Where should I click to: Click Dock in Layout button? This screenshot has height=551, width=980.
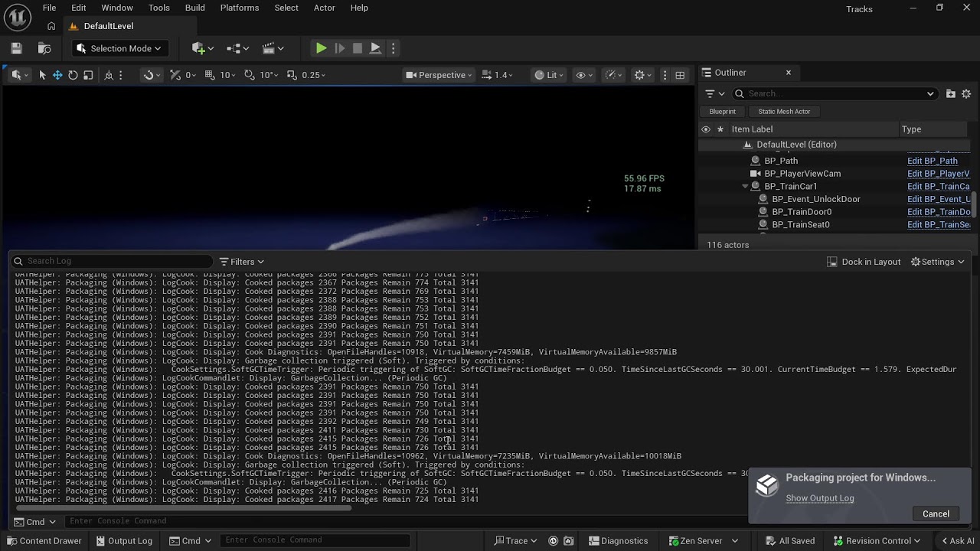[864, 262]
